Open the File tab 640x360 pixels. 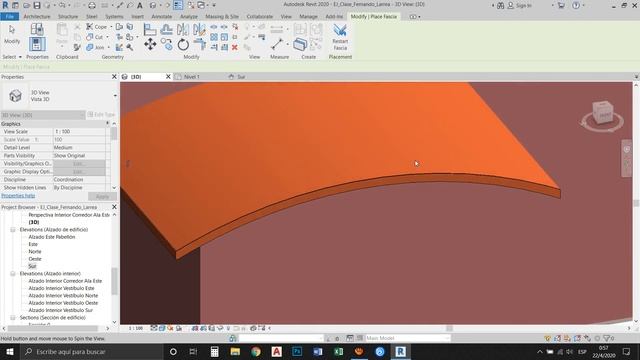coord(10,17)
